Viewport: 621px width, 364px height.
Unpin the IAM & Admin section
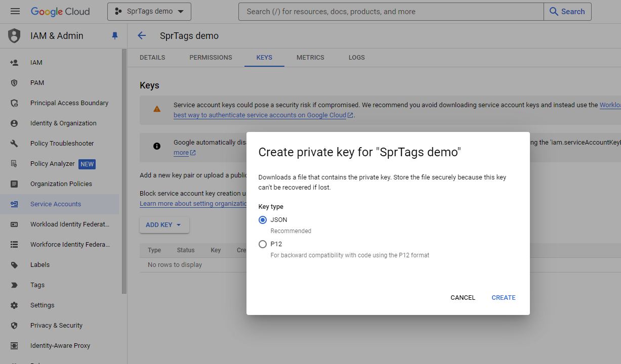point(115,35)
